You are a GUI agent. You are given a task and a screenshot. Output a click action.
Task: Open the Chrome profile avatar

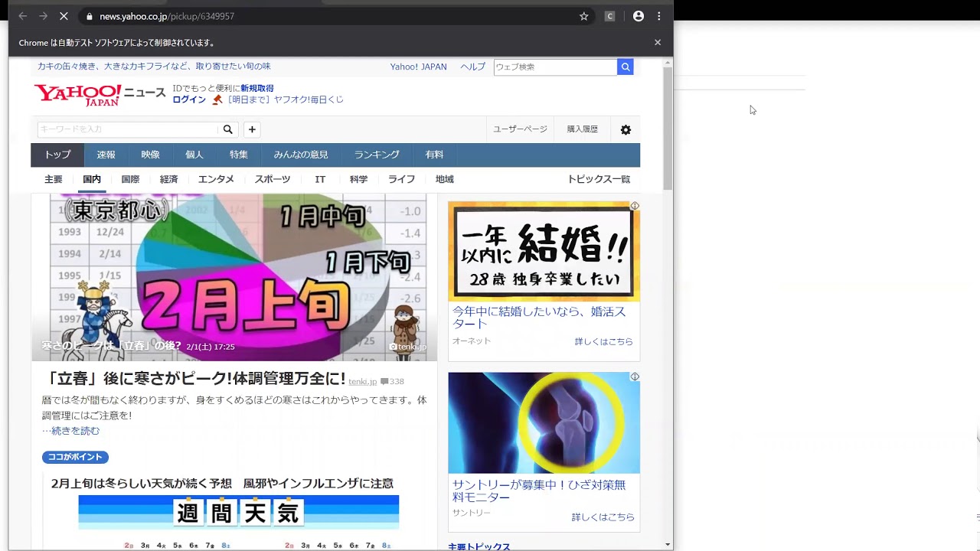(x=639, y=16)
